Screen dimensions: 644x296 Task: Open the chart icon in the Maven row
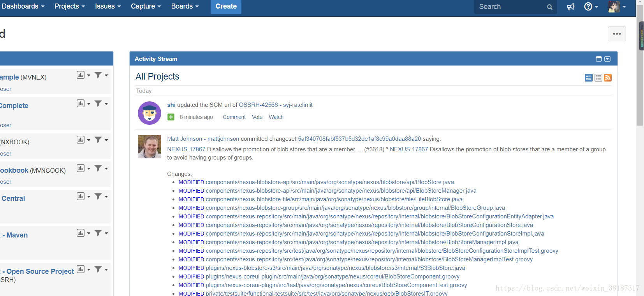81,233
